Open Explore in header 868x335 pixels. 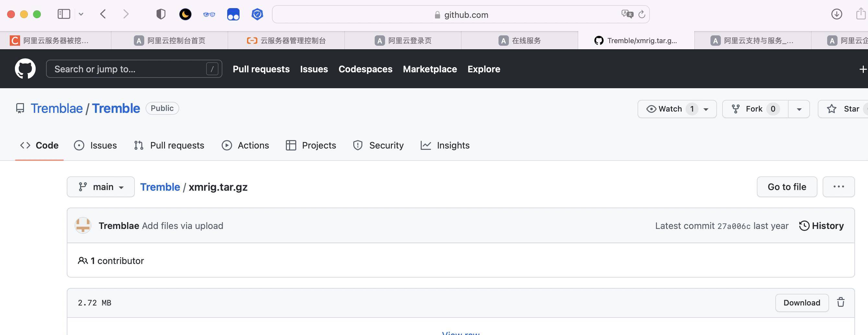point(484,69)
